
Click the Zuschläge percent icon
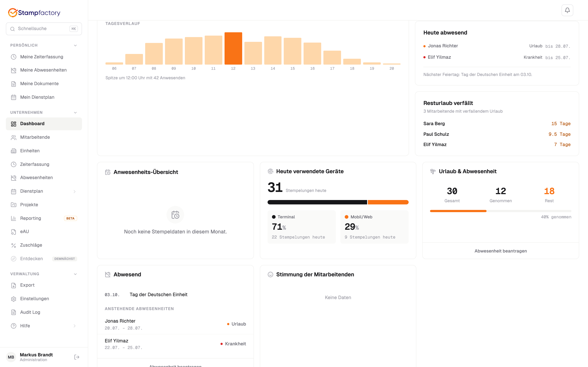(x=14, y=245)
